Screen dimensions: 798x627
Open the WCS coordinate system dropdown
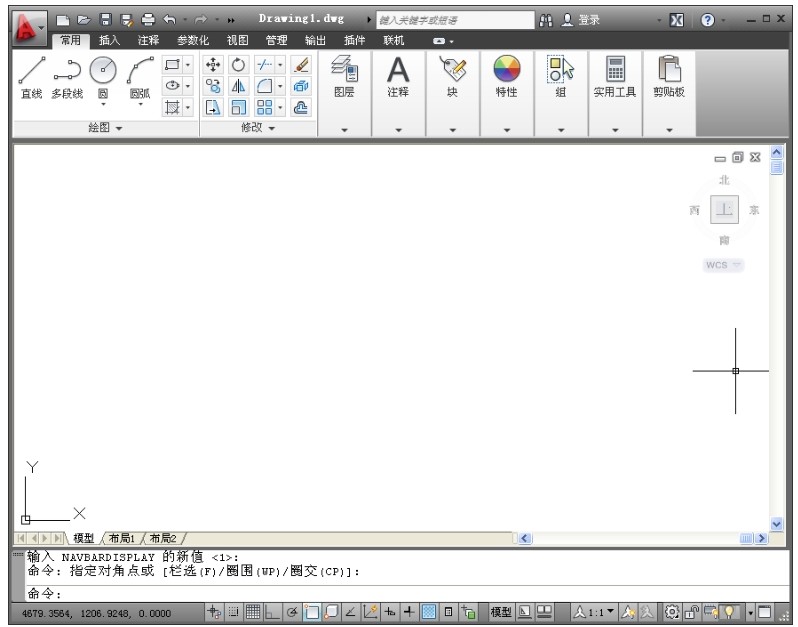(x=723, y=265)
